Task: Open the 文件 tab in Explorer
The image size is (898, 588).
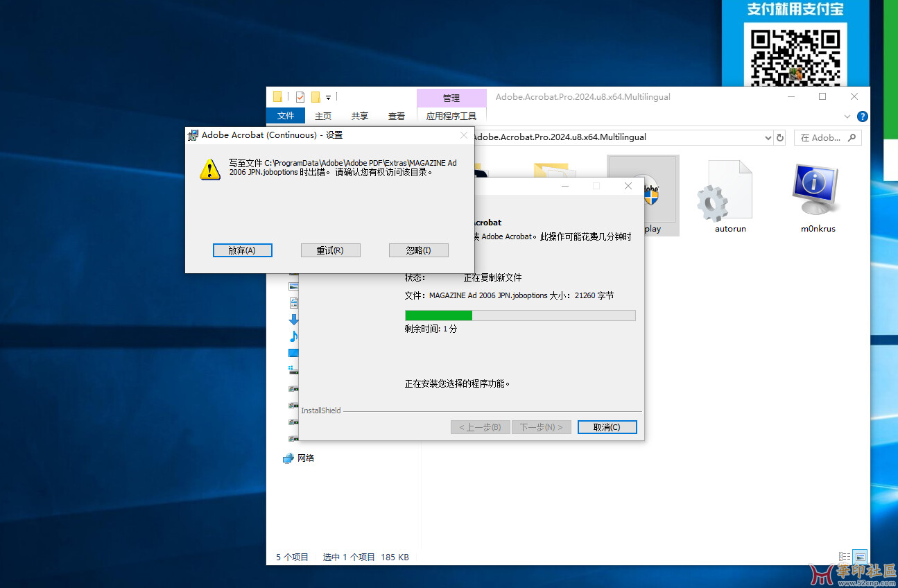Action: [x=286, y=116]
